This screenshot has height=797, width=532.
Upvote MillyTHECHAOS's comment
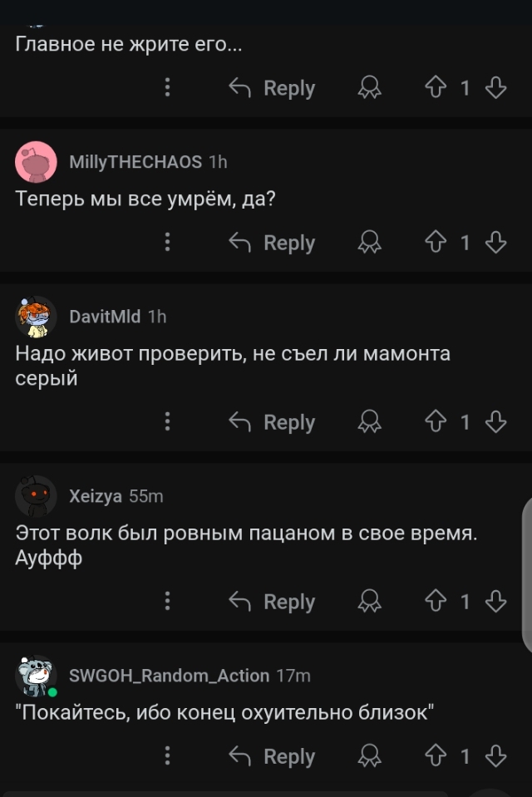point(436,243)
